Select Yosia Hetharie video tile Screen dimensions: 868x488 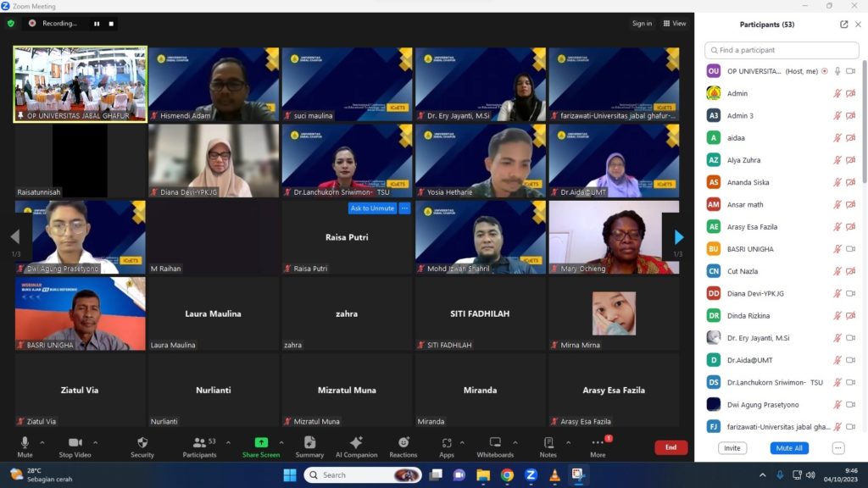click(480, 160)
